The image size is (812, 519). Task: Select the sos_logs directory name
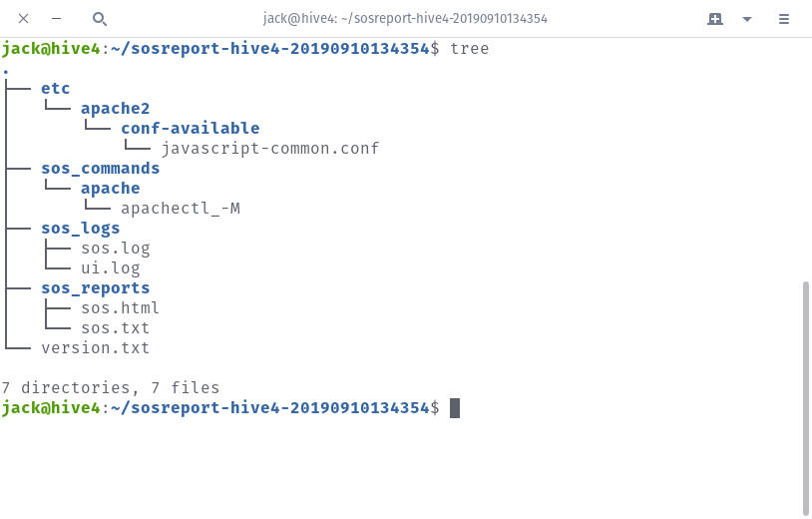tap(80, 229)
